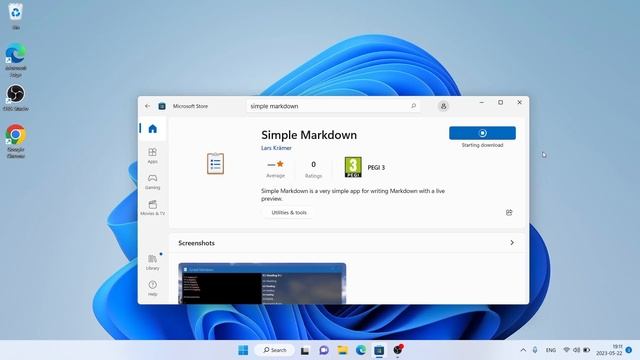Open the user account profile icon
Screen dimensions: 640x360
click(443, 106)
